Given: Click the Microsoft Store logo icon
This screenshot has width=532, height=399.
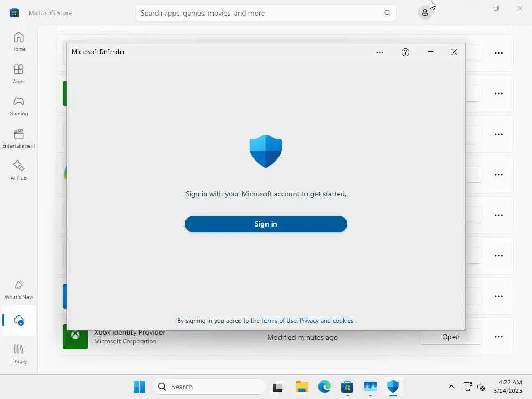Looking at the screenshot, I should [14, 13].
